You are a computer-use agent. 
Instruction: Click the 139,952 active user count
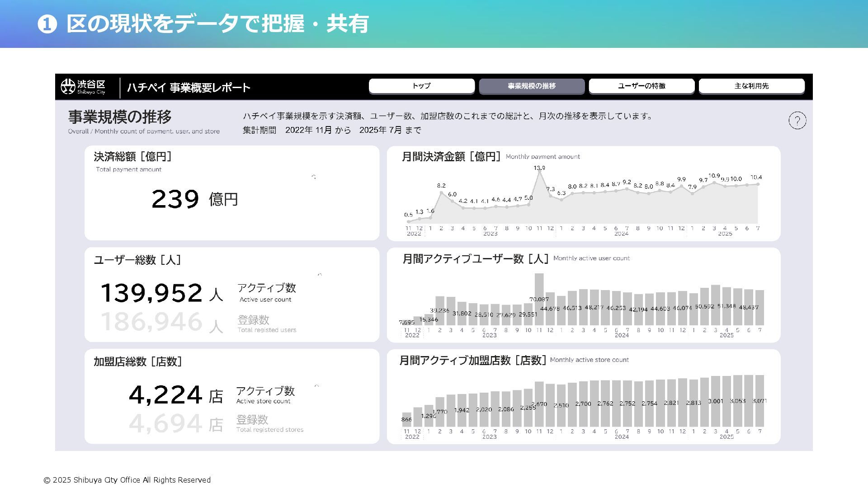[x=151, y=293]
